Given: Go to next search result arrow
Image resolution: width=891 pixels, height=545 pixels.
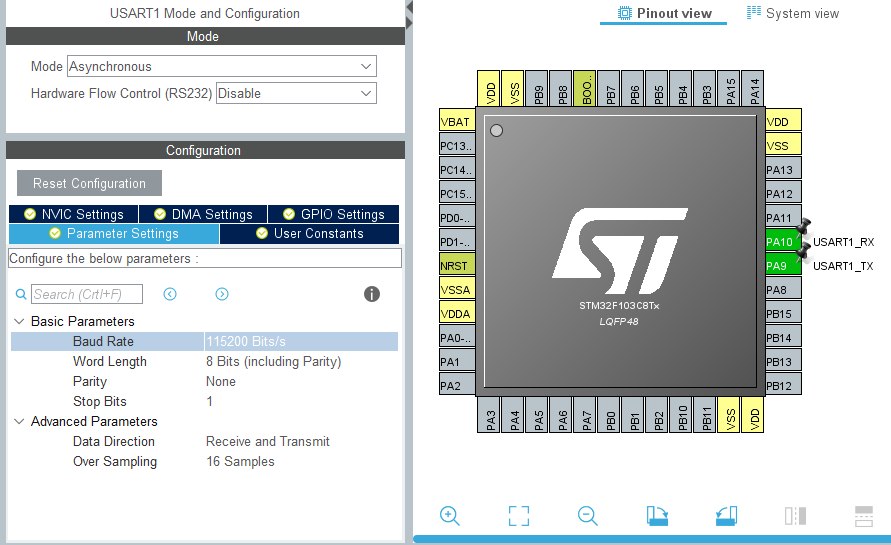Looking at the screenshot, I should point(222,294).
